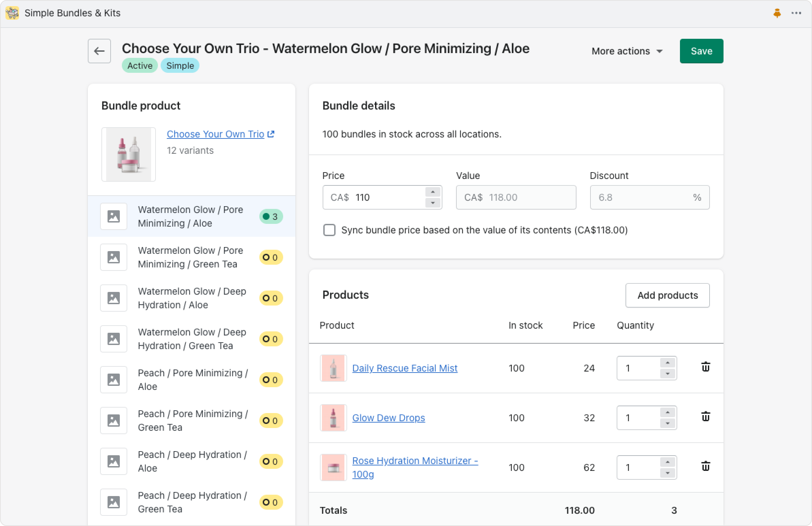Click the Rose Hydration Moisturizer thumbnail
812x526 pixels.
click(333, 467)
